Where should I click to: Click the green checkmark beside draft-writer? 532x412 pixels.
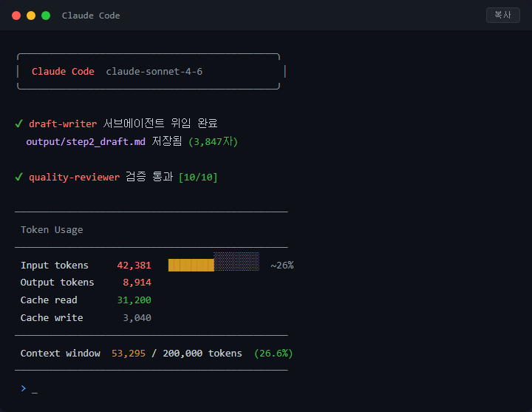(x=19, y=124)
